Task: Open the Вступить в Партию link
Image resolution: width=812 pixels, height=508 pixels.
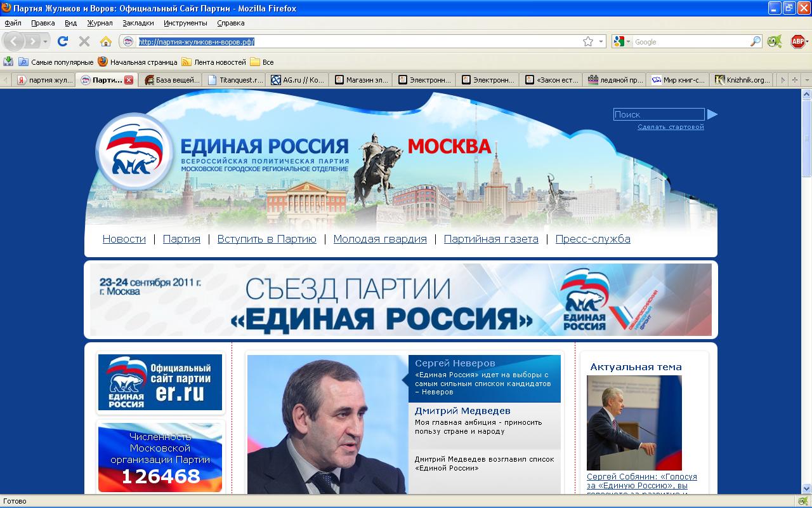Action: point(267,239)
